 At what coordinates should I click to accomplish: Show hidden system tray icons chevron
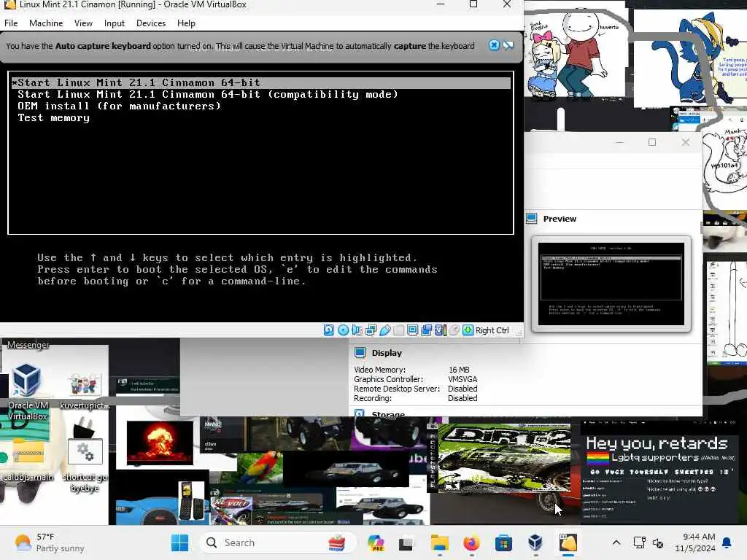click(x=616, y=542)
